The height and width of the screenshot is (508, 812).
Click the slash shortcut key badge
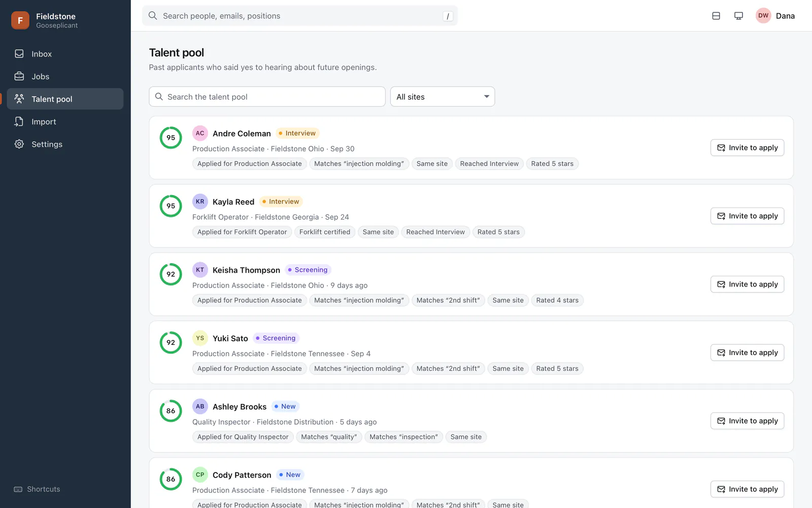[x=448, y=16]
